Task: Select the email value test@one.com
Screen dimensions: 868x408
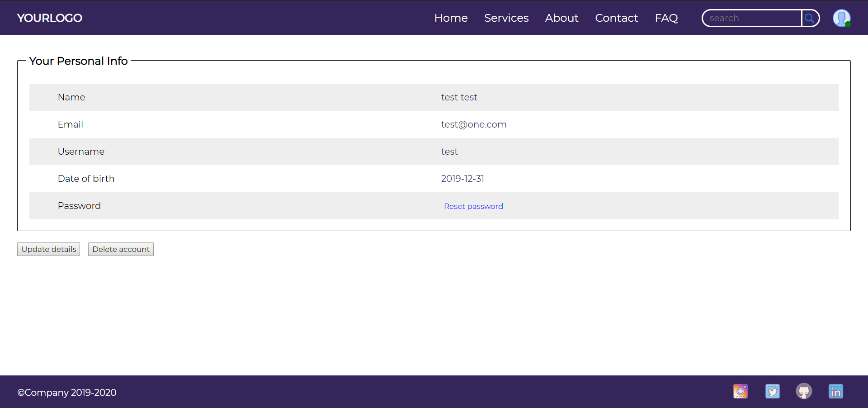Action: (x=474, y=124)
